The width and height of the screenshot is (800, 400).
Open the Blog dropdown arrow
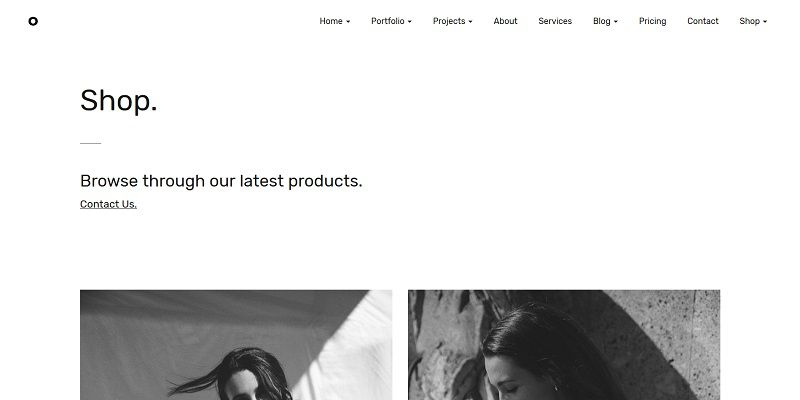615,22
